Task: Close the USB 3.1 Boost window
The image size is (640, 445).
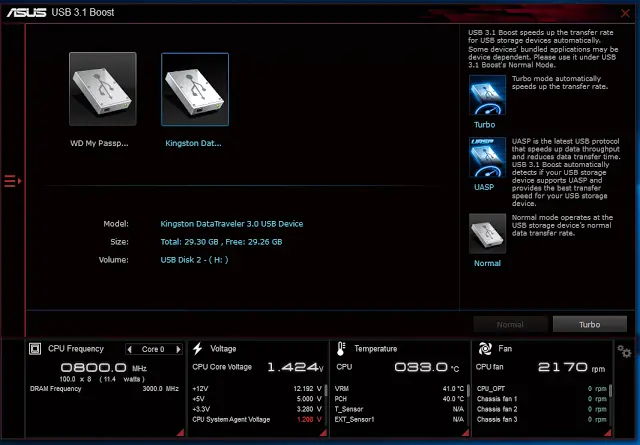Action: [x=625, y=13]
